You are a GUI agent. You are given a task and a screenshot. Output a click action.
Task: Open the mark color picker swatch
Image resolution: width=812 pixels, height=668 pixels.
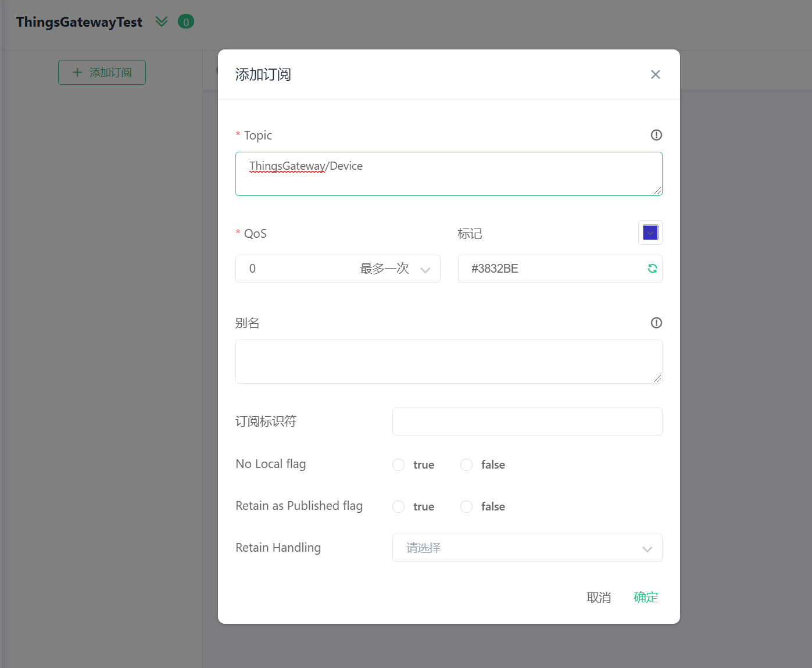point(650,233)
